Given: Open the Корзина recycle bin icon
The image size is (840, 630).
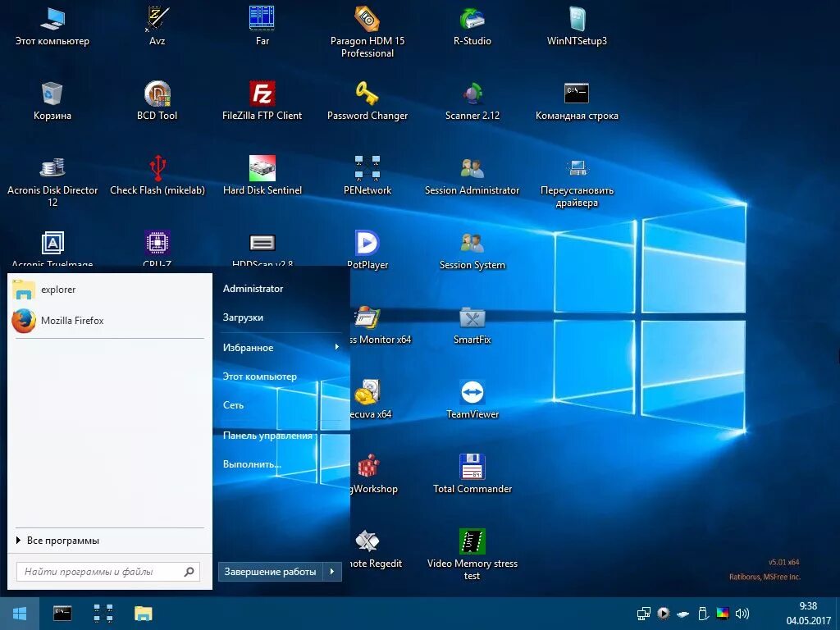Looking at the screenshot, I should [x=52, y=101].
